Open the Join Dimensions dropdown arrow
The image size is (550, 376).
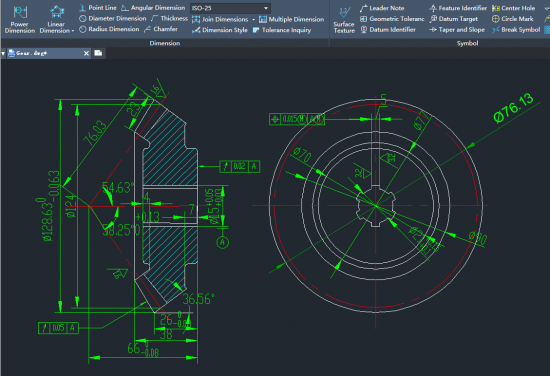pyautogui.click(x=254, y=20)
